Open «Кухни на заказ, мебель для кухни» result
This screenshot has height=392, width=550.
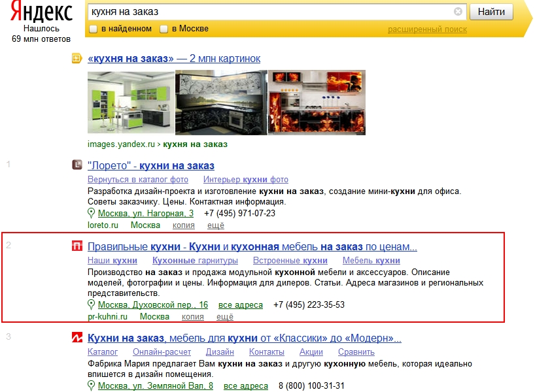click(x=245, y=338)
